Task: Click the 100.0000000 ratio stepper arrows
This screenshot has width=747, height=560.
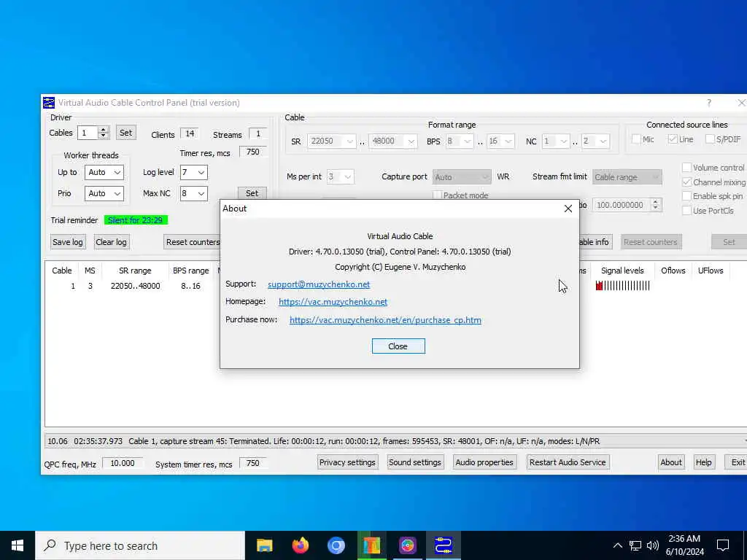Action: (656, 205)
